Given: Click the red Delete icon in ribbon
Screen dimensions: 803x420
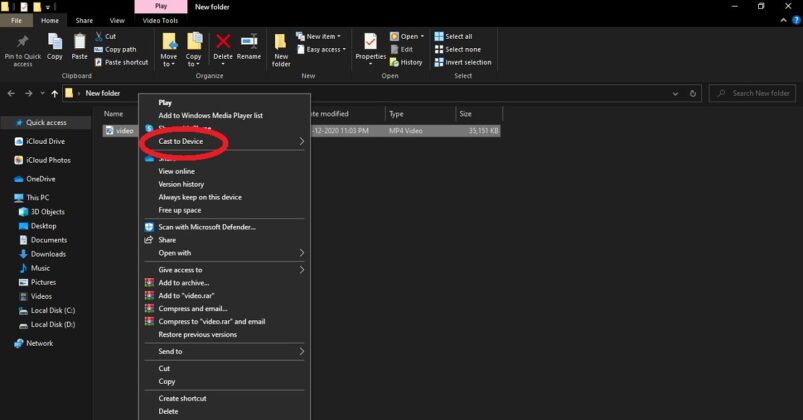Looking at the screenshot, I should 223,41.
